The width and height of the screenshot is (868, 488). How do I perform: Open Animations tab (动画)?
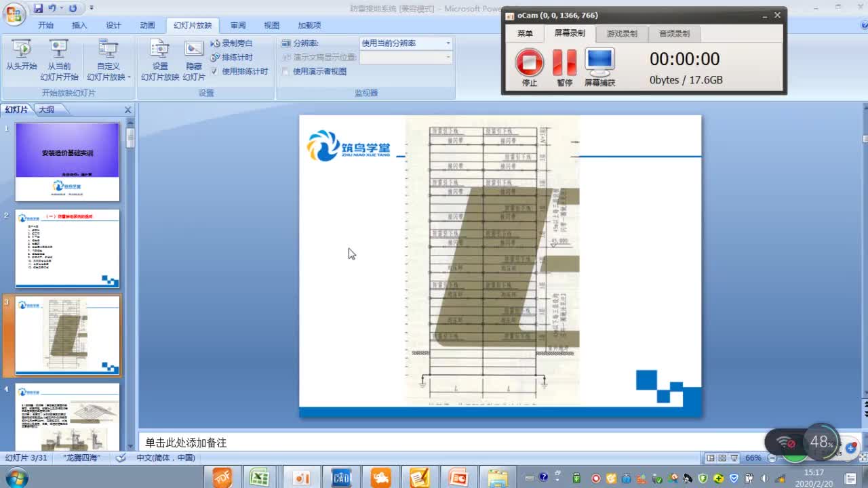pos(147,25)
